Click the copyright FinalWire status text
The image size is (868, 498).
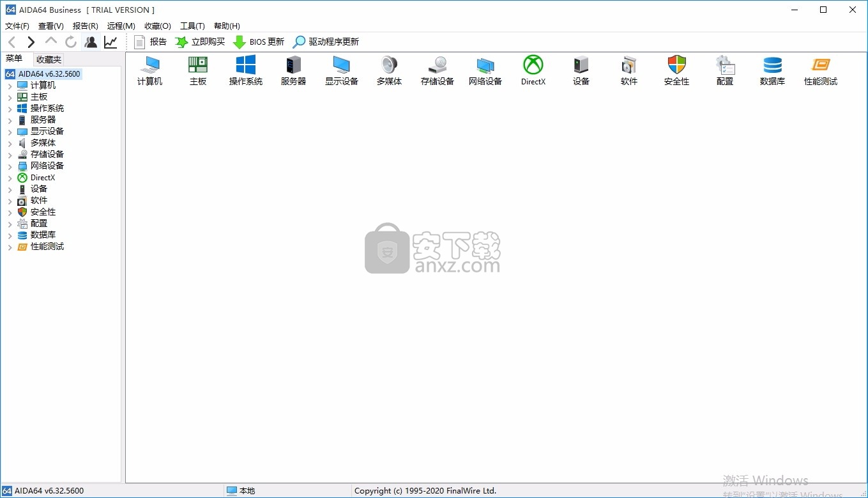click(x=425, y=491)
